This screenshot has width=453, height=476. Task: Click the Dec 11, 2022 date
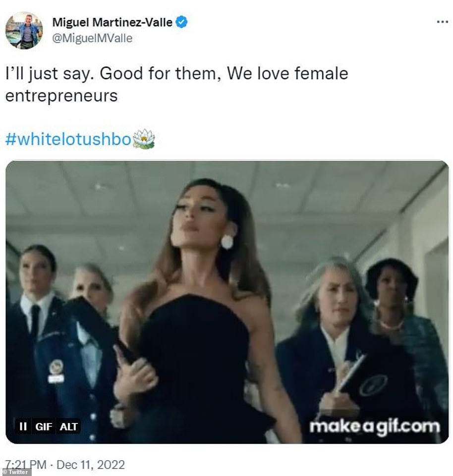coord(91,465)
